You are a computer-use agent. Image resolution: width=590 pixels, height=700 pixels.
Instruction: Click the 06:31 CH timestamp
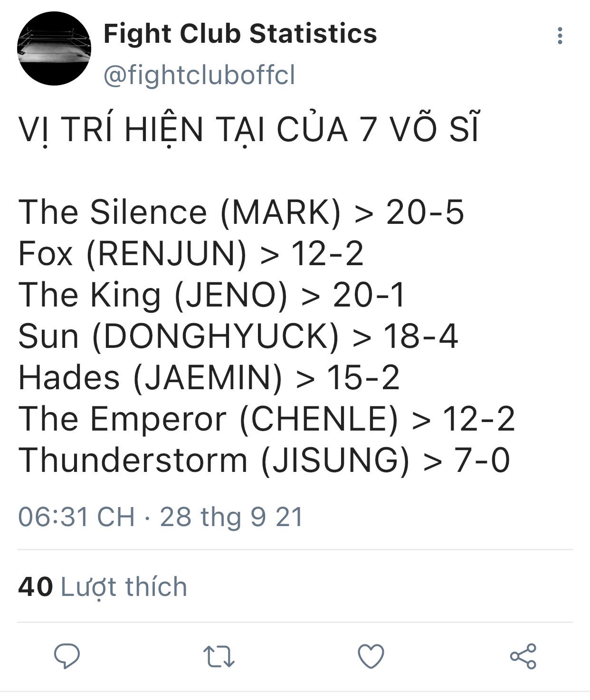pos(76,517)
